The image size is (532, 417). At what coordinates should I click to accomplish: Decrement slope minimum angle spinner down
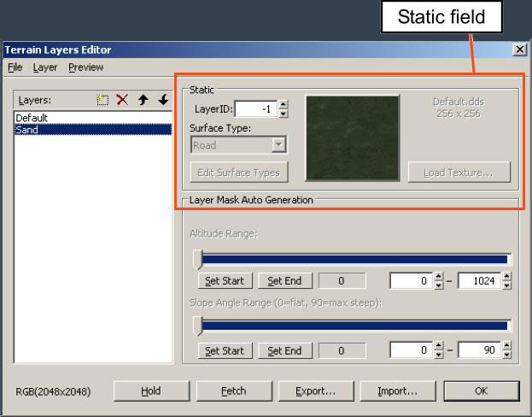pos(439,355)
